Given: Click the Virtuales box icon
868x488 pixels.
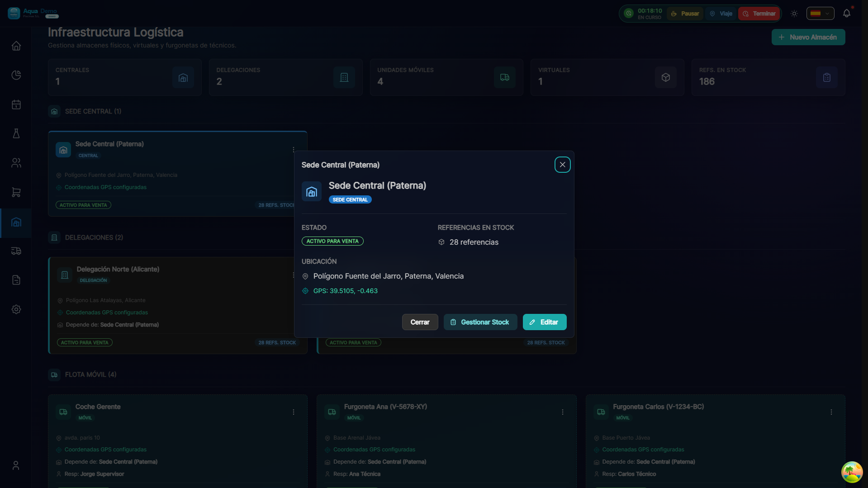Looking at the screenshot, I should coord(666,77).
